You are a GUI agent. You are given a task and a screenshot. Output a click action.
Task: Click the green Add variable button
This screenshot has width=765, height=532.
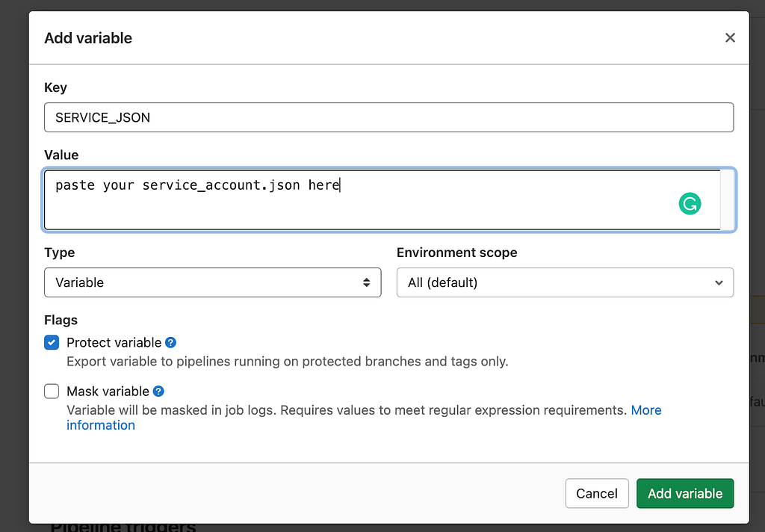pyautogui.click(x=685, y=493)
